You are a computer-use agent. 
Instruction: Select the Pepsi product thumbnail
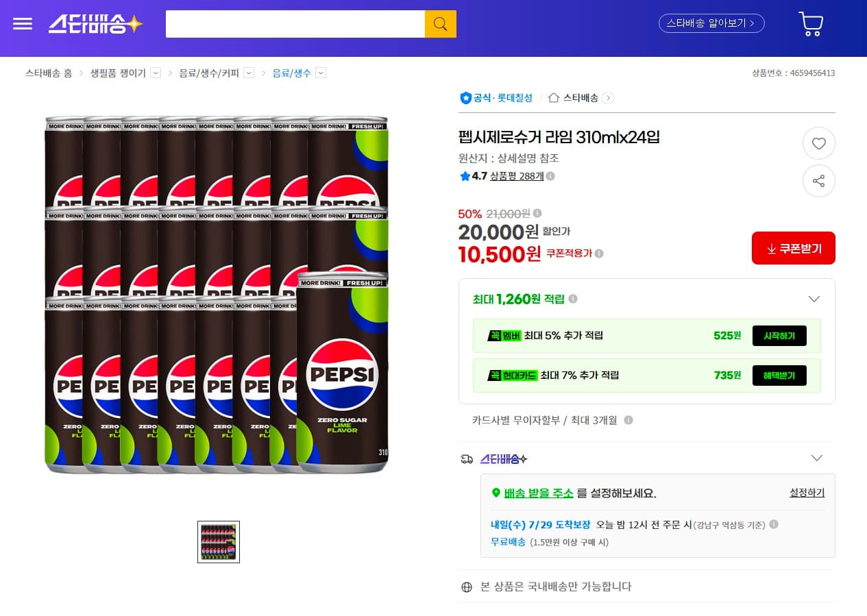pyautogui.click(x=219, y=542)
